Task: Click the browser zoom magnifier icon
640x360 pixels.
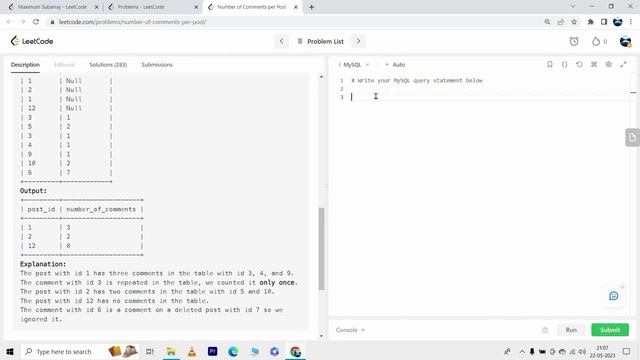Action: click(x=547, y=22)
